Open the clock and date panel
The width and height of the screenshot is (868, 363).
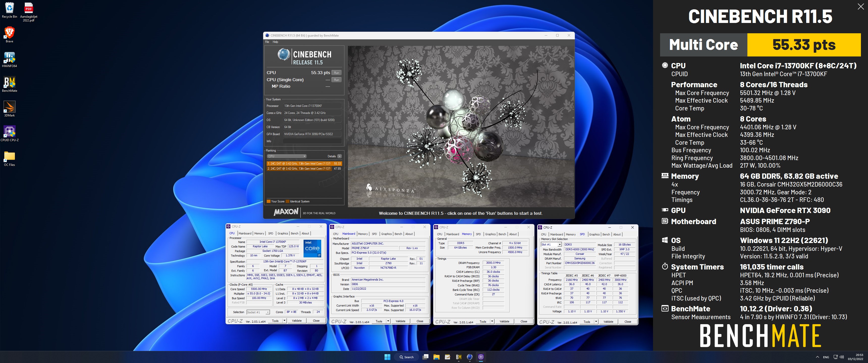[856, 357]
